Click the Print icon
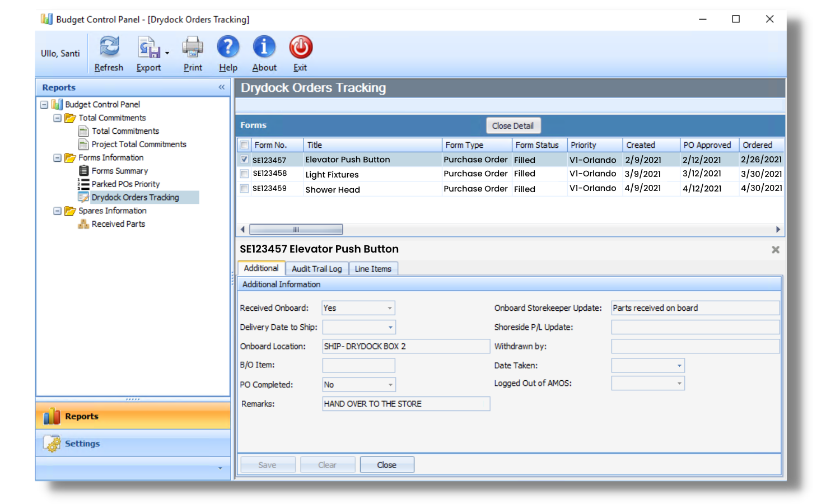The width and height of the screenshot is (840, 504). click(192, 48)
